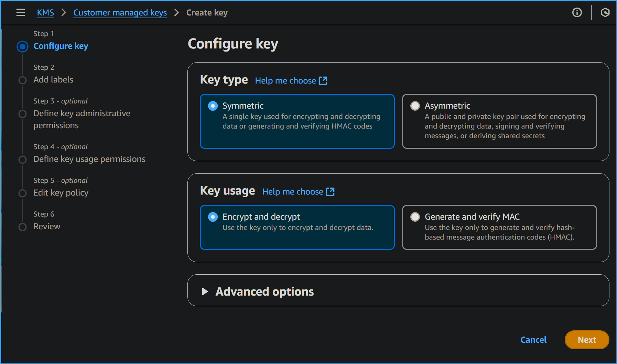Click Next to proceed to Step 2
The image size is (617, 364).
click(x=587, y=340)
